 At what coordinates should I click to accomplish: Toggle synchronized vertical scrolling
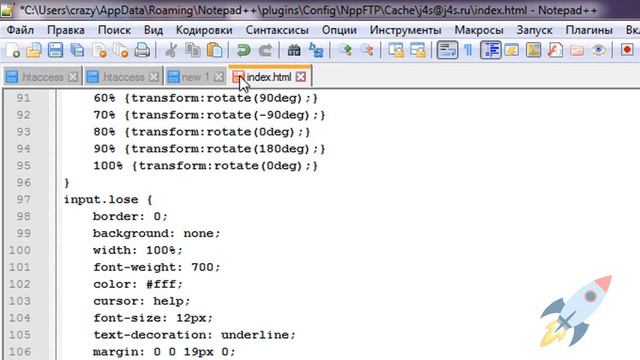[396, 50]
